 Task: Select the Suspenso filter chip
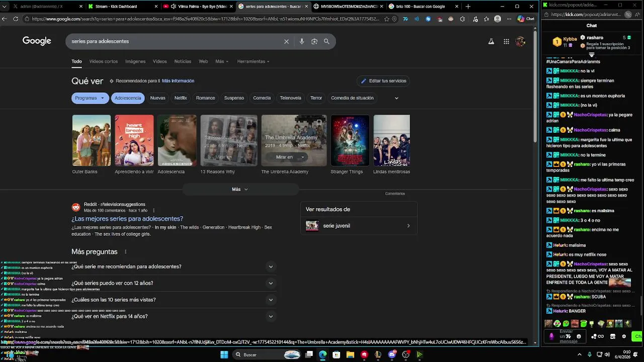pyautogui.click(x=234, y=98)
